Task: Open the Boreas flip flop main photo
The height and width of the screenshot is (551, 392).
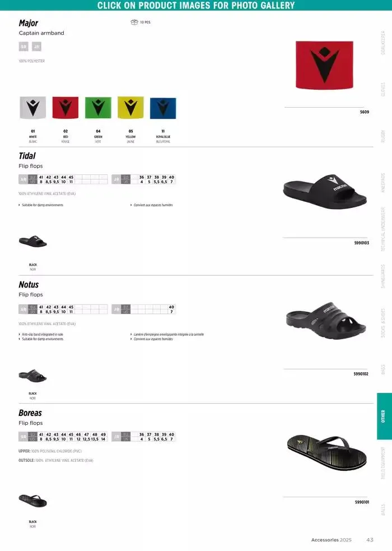Action: (x=326, y=452)
